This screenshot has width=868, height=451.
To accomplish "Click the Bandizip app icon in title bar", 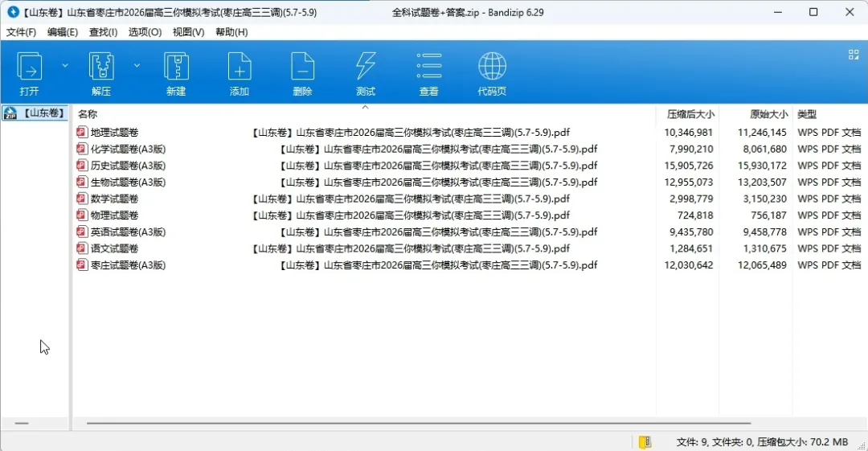I will point(13,11).
